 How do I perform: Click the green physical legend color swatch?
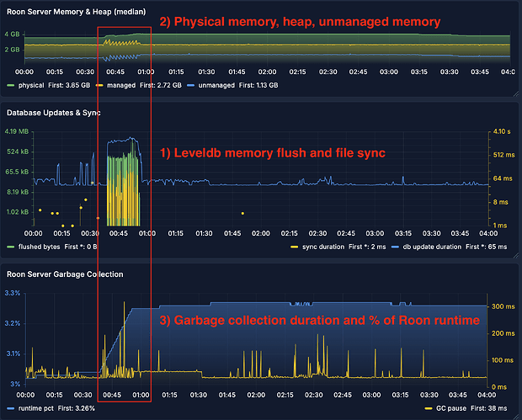[11, 86]
